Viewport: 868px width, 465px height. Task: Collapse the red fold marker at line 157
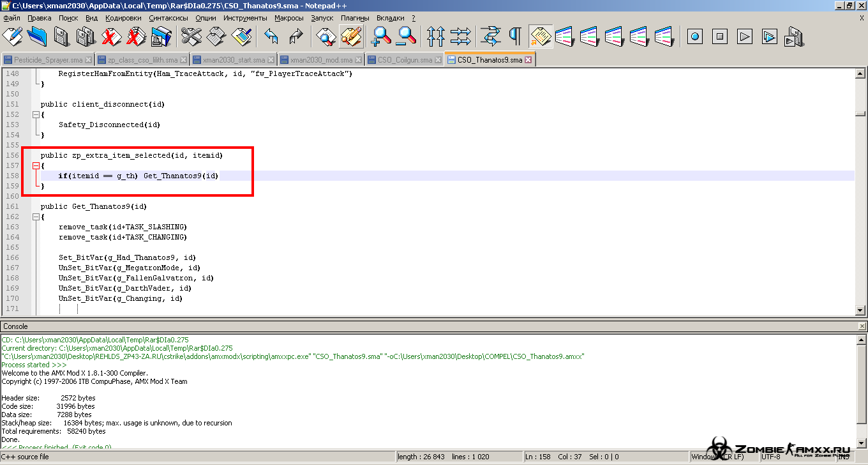coord(36,165)
